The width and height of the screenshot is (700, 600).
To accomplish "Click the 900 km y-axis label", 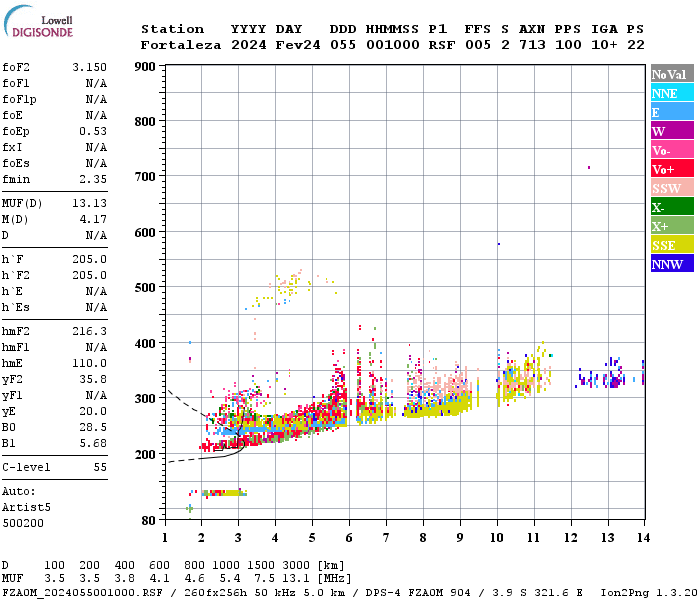I will [145, 67].
